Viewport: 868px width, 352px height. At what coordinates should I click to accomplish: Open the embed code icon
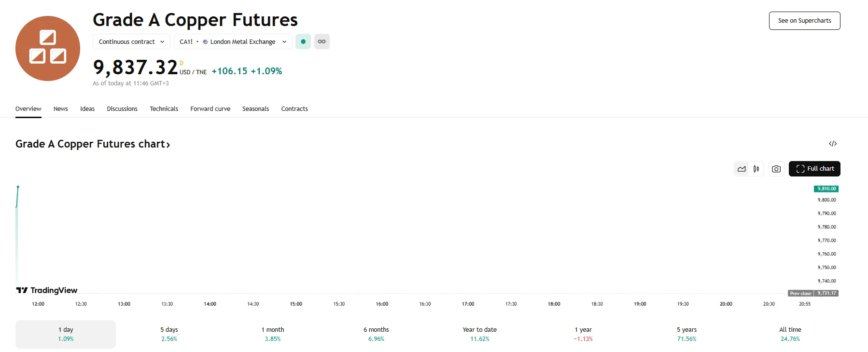[833, 144]
